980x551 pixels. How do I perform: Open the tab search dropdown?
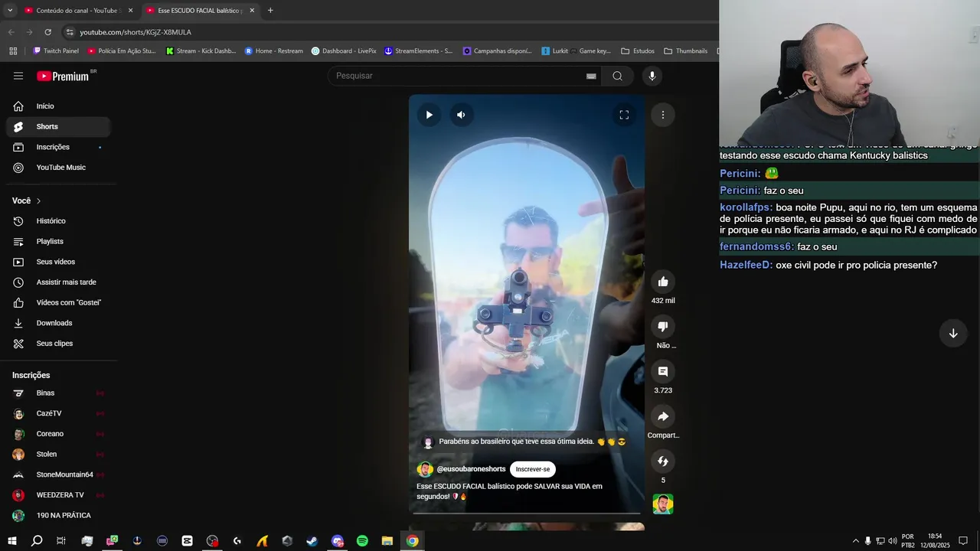10,11
